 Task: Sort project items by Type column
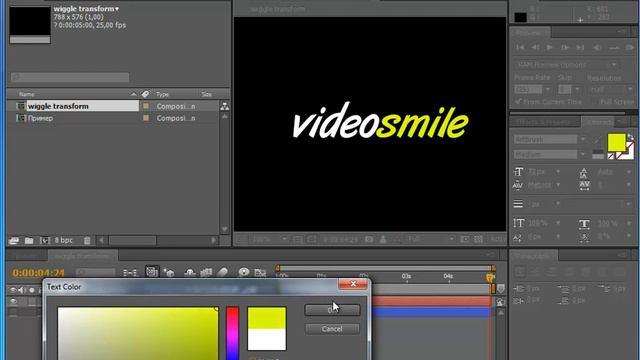click(x=162, y=94)
